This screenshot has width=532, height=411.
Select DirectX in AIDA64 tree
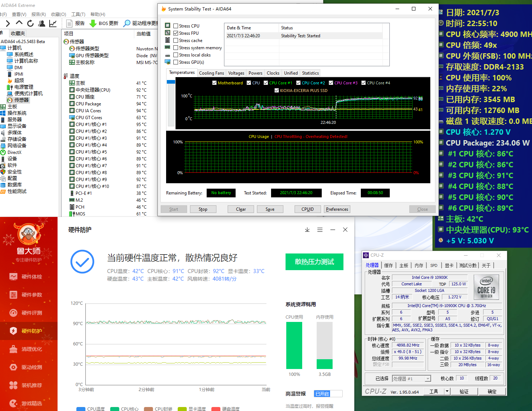[x=11, y=152]
